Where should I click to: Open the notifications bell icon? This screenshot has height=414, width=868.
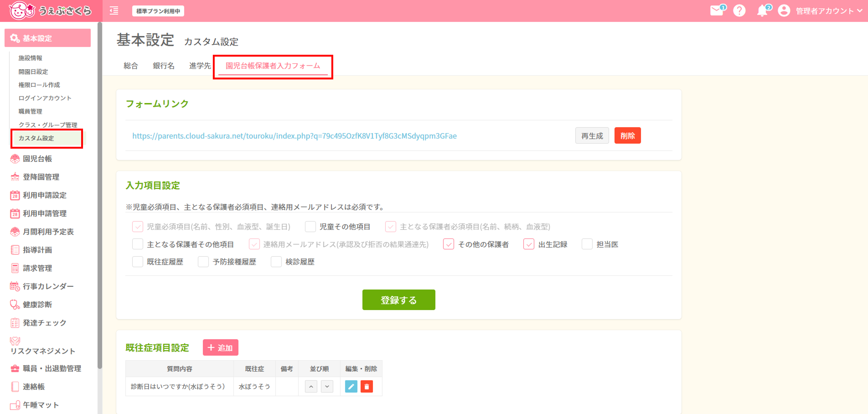click(x=762, y=11)
